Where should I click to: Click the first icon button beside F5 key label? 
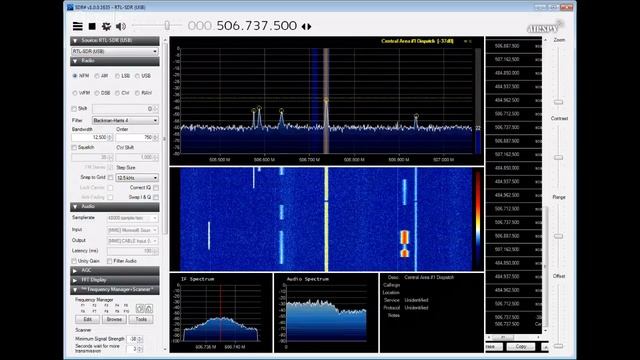pyautogui.click(x=140, y=309)
